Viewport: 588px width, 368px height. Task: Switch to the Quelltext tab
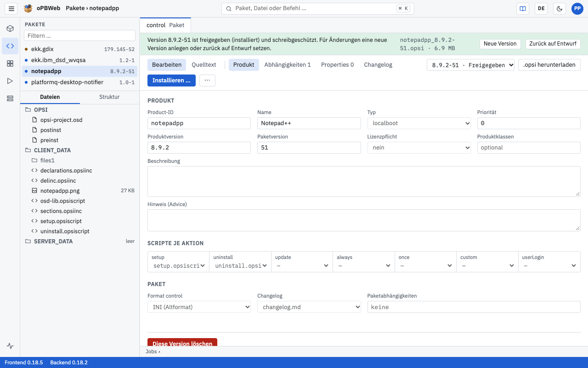(x=204, y=65)
